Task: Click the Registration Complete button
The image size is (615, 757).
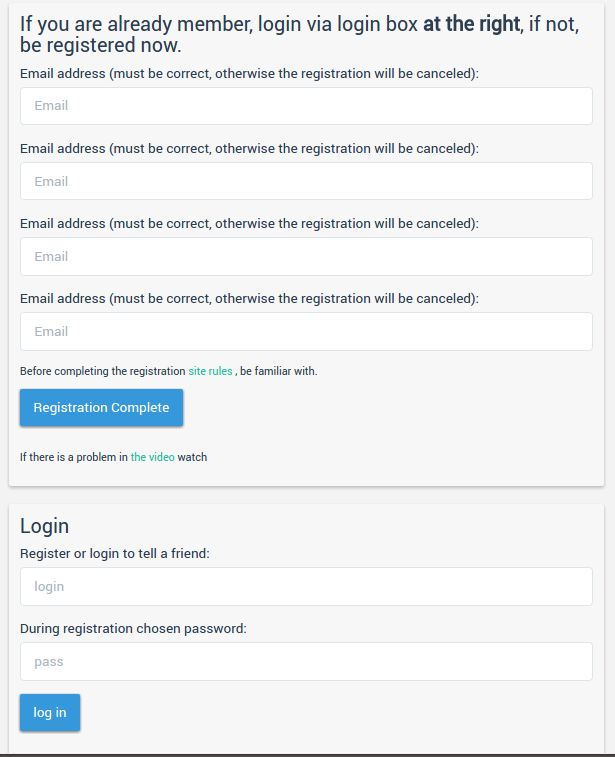Action: coord(101,407)
